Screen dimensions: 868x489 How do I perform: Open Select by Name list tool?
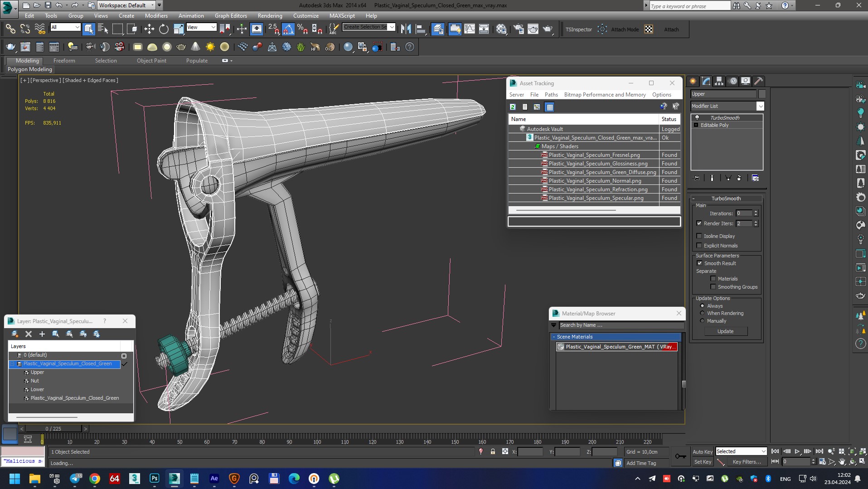coord(103,29)
